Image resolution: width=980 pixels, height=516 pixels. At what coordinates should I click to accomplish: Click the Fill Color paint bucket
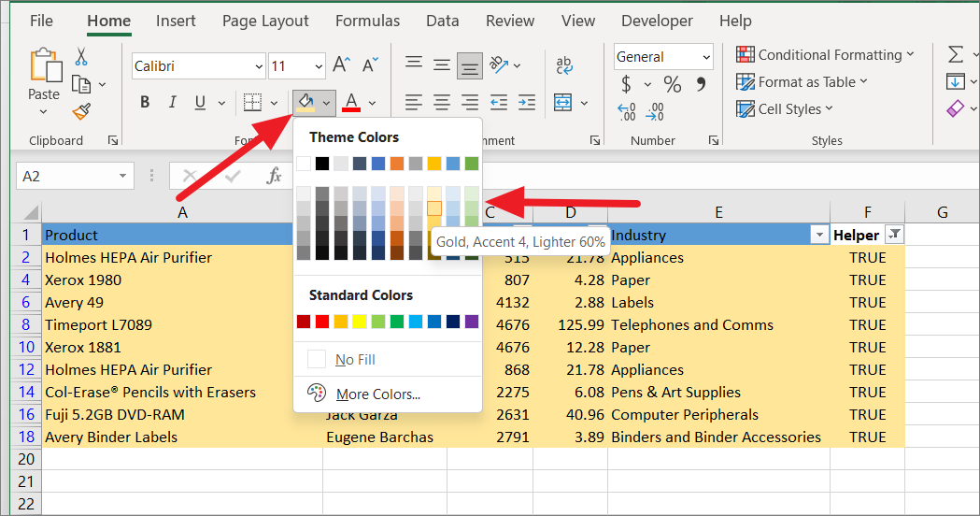[305, 103]
